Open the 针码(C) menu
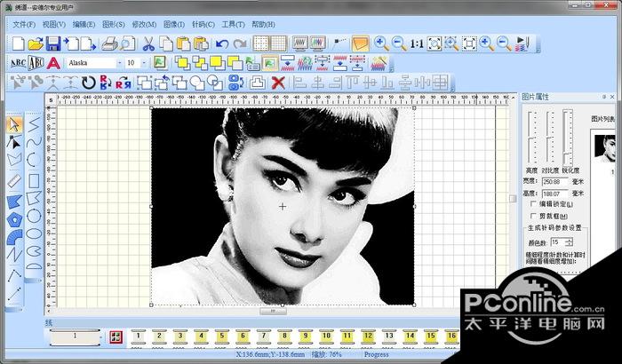 [x=203, y=24]
